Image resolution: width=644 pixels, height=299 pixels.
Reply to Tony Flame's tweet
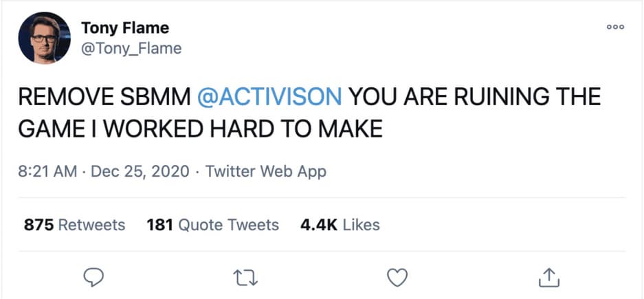tap(93, 276)
